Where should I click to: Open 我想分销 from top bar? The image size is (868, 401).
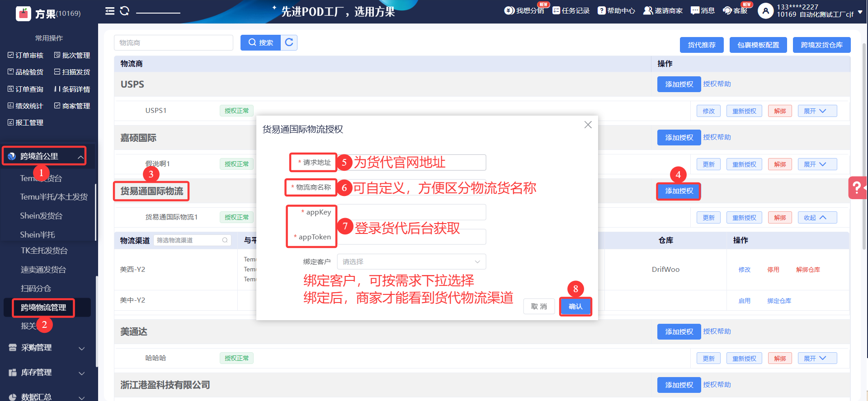524,10
